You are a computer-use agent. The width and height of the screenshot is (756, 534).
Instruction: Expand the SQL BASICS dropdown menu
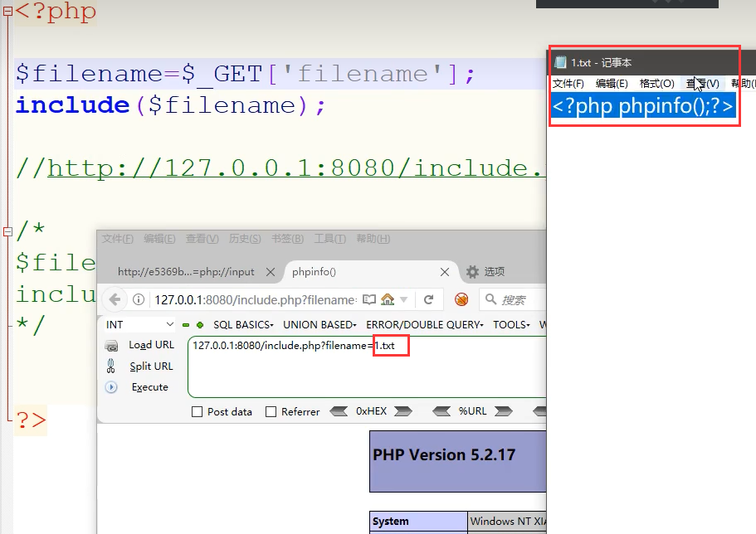[243, 325]
